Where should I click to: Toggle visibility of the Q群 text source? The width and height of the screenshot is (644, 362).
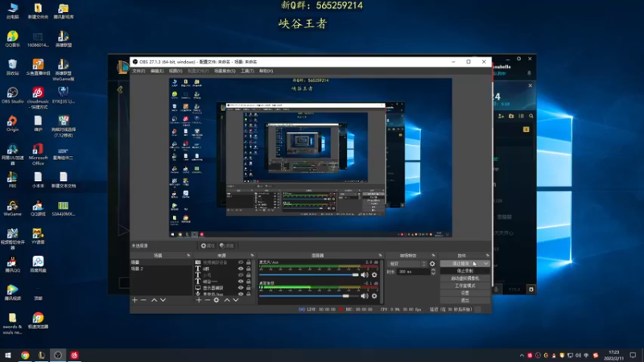241,269
